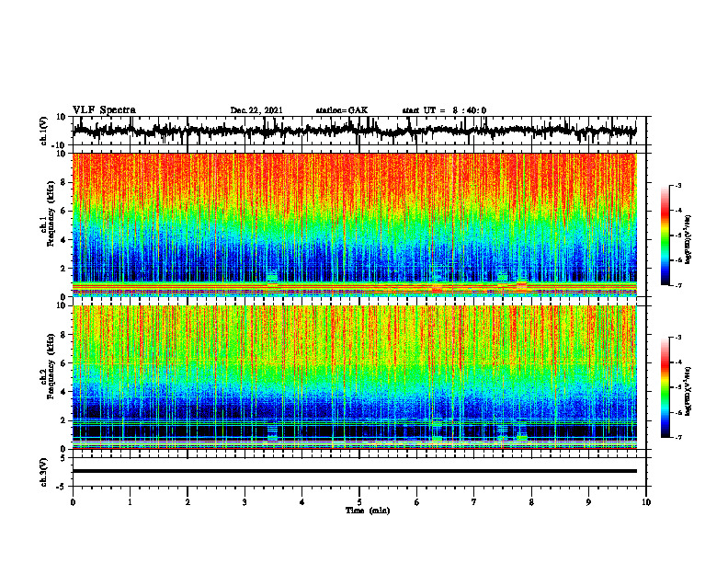Click the "ch.3(V)" axis label
The image size is (728, 563).
click(44, 473)
